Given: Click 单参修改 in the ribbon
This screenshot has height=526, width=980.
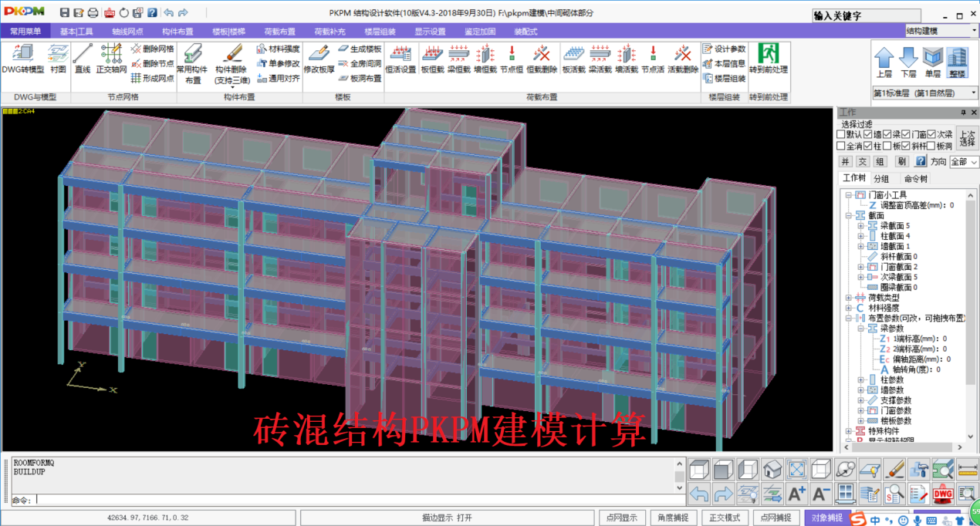Looking at the screenshot, I should [278, 63].
